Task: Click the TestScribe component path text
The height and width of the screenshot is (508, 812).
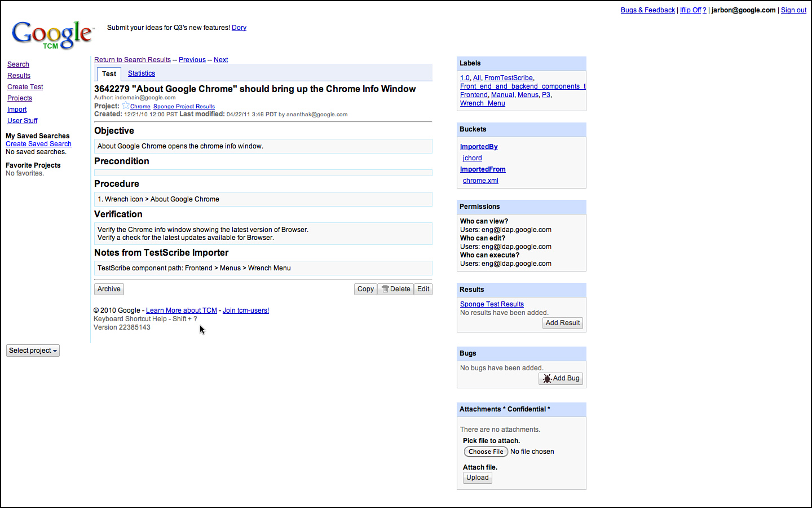Action: point(194,268)
